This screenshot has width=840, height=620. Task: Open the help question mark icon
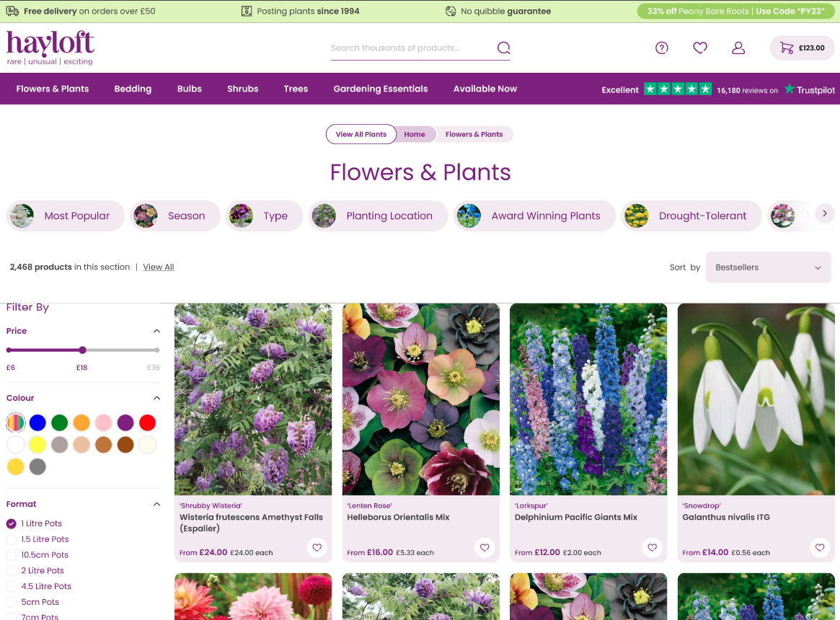661,48
